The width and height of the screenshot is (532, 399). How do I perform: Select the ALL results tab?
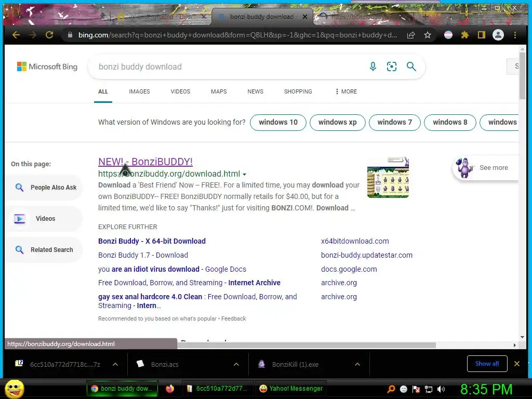tap(103, 91)
